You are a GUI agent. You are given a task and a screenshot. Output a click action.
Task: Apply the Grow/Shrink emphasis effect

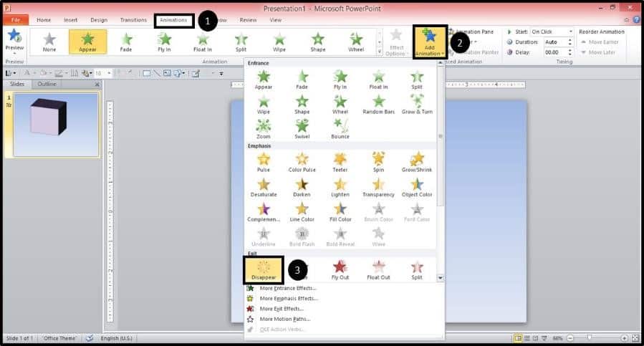tap(417, 163)
